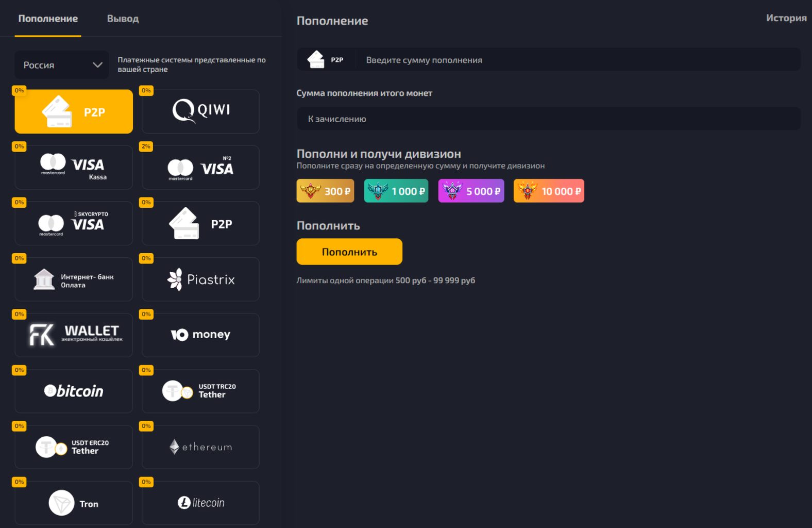The image size is (812, 528).
Task: Pick Mastercard VISA №2 with 2% fee
Action: pos(200,168)
